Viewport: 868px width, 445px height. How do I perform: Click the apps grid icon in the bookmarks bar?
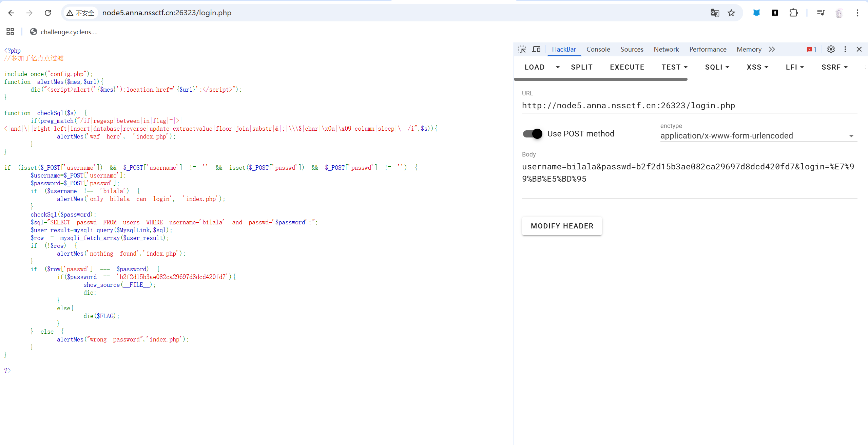pos(10,32)
